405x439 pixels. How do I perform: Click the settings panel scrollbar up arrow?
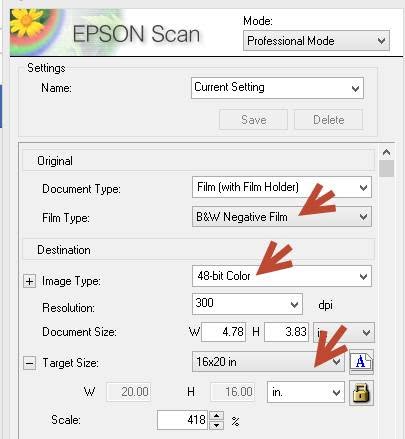(x=386, y=152)
